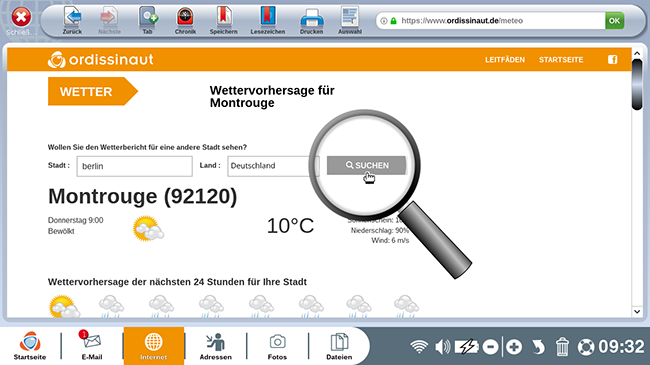The width and height of the screenshot is (650, 365).
Task: Click the Zurück back arrow icon
Action: (73, 17)
